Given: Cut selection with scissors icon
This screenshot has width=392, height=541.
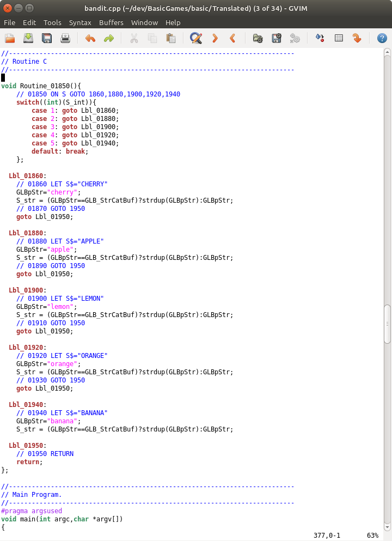Looking at the screenshot, I should pyautogui.click(x=134, y=38).
